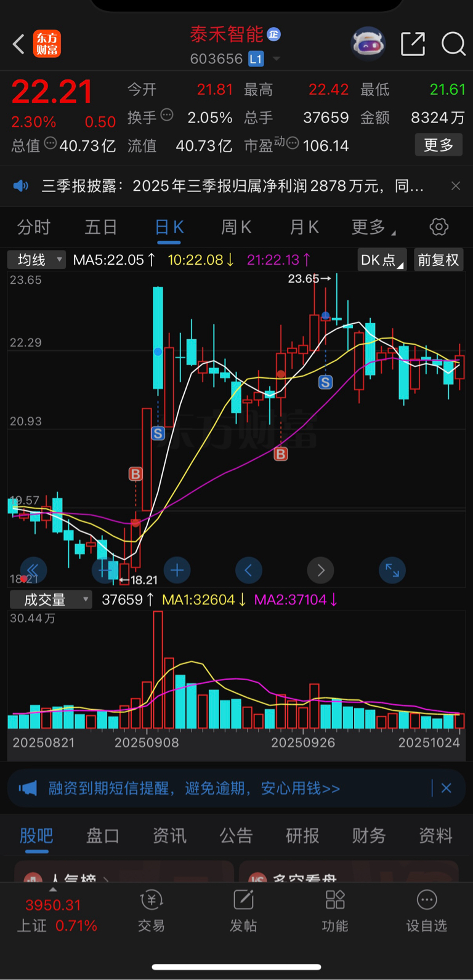Tap the share icon in header
The height and width of the screenshot is (980, 473).
tap(413, 44)
